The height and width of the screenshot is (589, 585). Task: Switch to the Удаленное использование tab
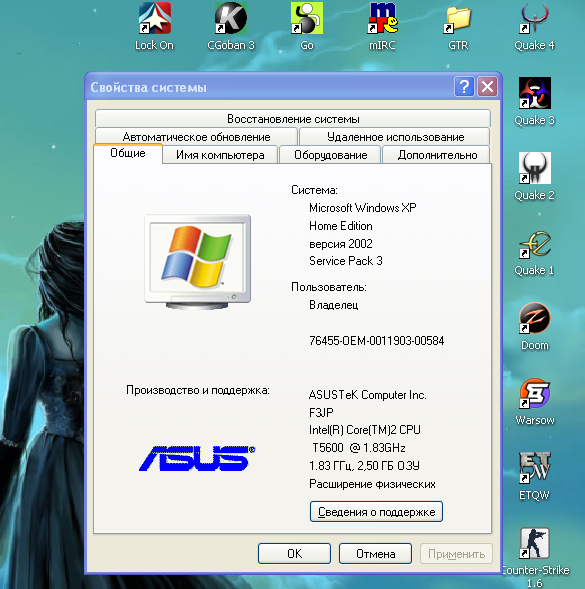tap(395, 137)
